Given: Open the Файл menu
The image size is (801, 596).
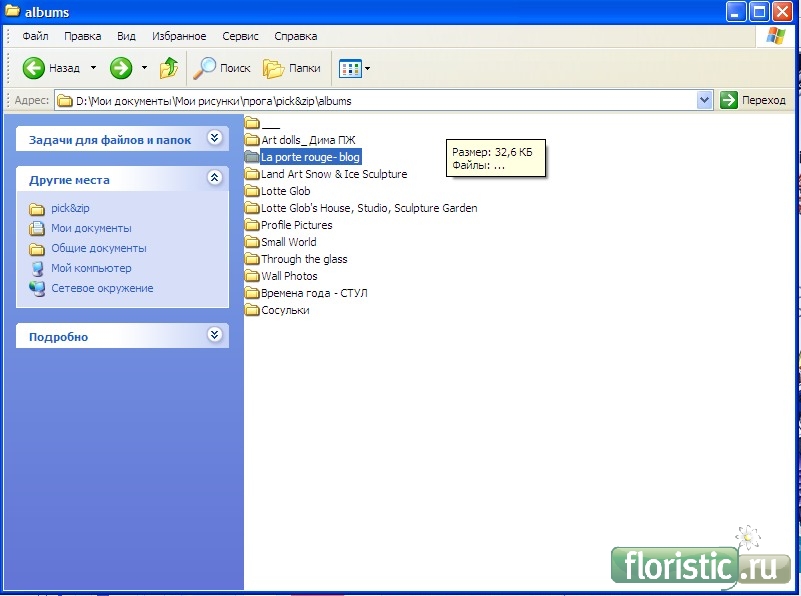Looking at the screenshot, I should tap(35, 36).
